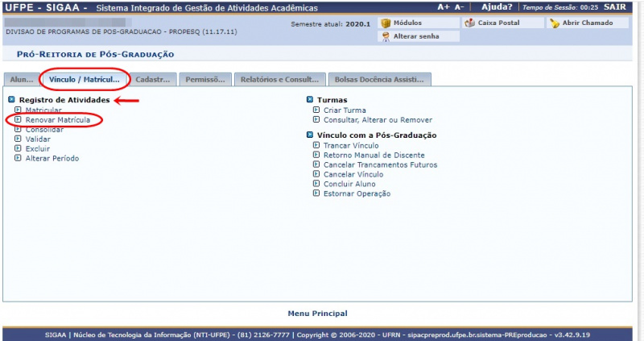Click the arrow icon beside Criar Turma
Image resolution: width=644 pixels, height=341 pixels.
coord(316,110)
